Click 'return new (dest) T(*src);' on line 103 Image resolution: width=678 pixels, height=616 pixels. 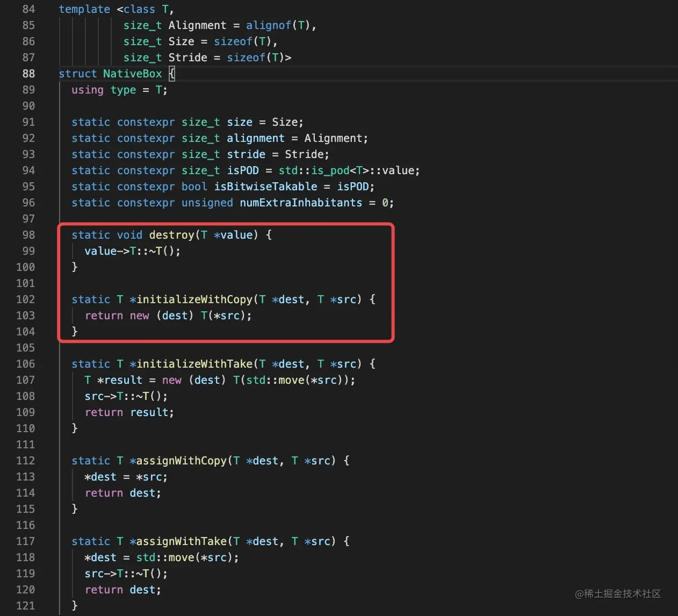coord(168,316)
